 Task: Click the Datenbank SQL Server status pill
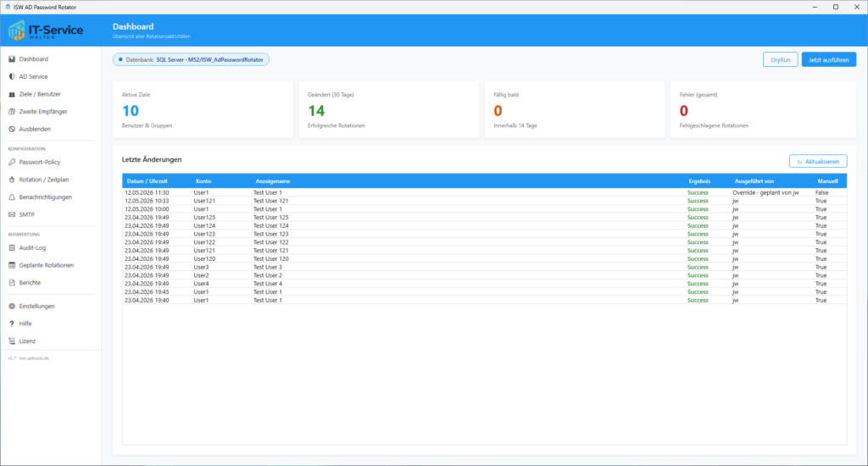[191, 60]
